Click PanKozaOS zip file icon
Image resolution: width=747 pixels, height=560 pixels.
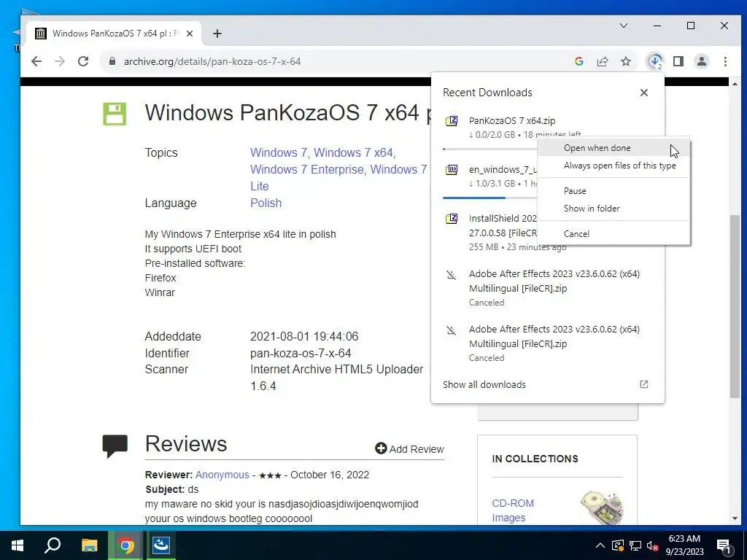click(452, 121)
